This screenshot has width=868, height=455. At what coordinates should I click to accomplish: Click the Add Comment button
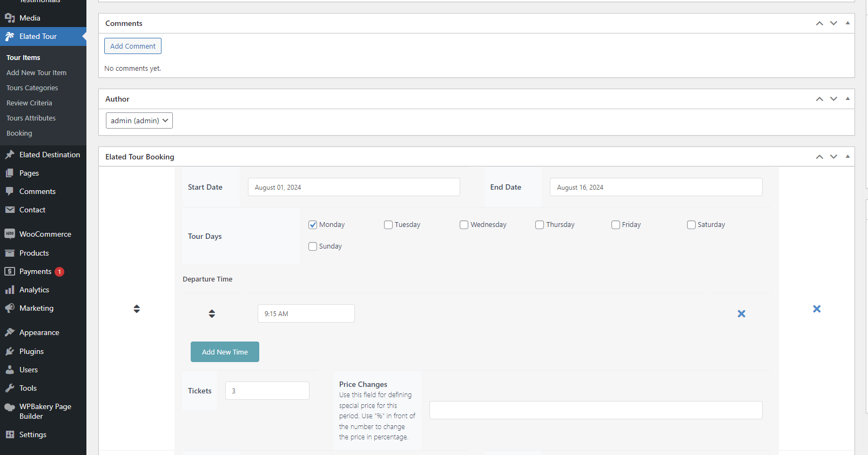coord(133,46)
